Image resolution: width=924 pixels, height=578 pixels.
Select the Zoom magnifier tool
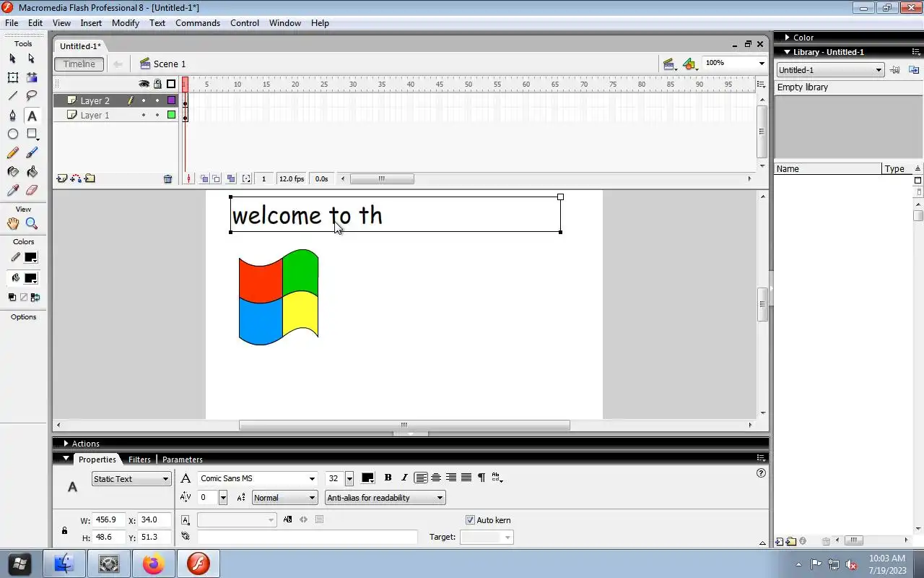pyautogui.click(x=31, y=224)
